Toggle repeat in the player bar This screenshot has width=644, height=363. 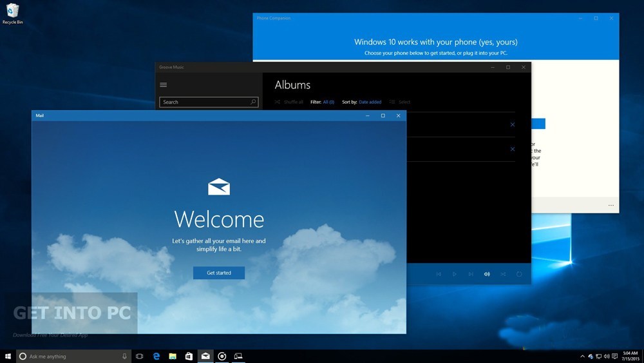click(x=519, y=274)
